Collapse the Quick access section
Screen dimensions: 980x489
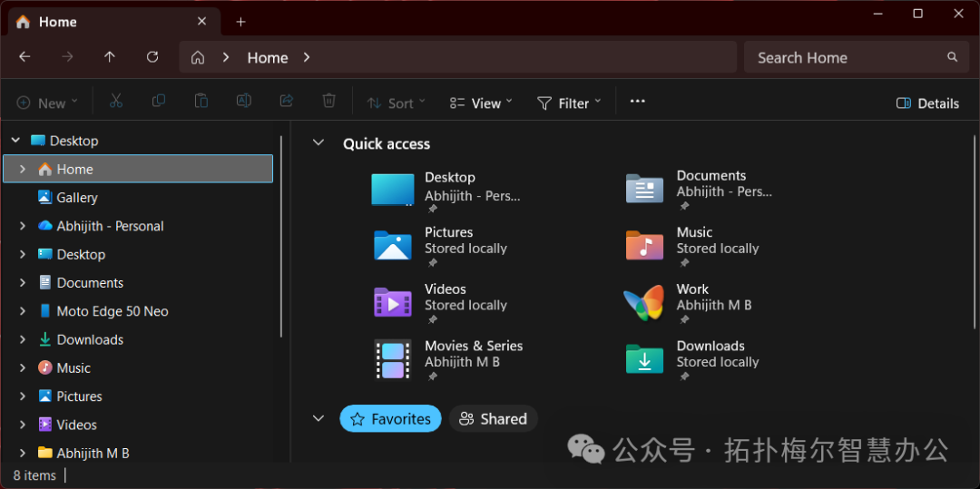[318, 143]
